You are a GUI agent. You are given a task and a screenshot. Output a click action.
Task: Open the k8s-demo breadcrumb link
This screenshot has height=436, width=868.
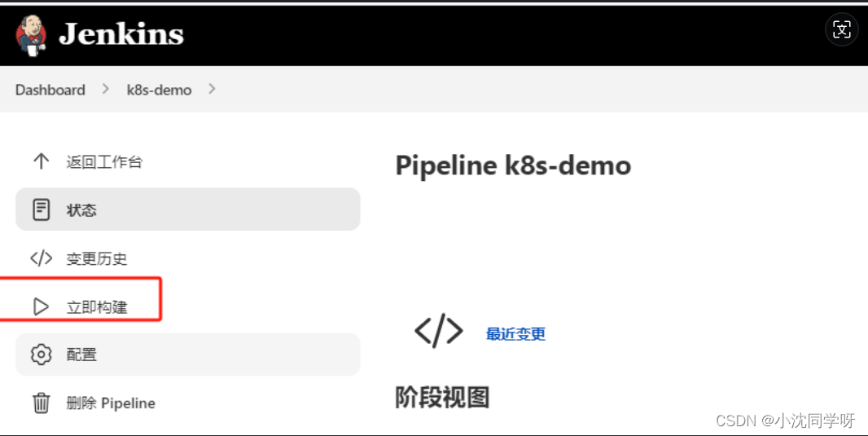pyautogui.click(x=159, y=90)
